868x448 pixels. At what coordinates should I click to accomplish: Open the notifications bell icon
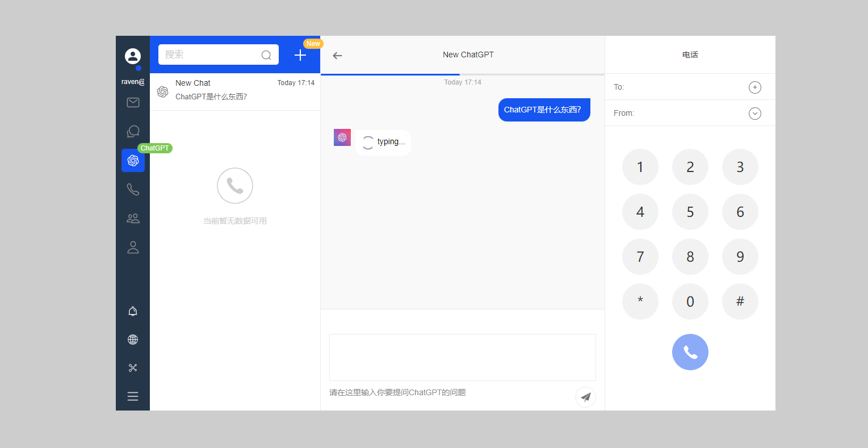click(x=133, y=311)
